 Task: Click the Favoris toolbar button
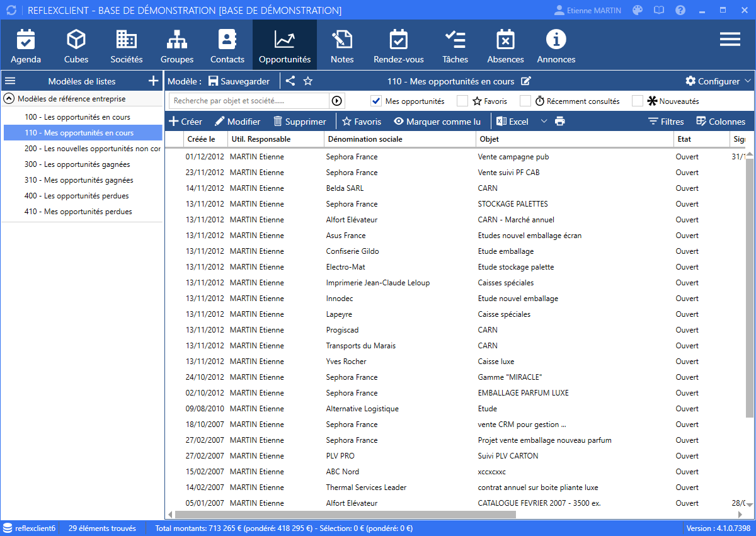point(361,121)
